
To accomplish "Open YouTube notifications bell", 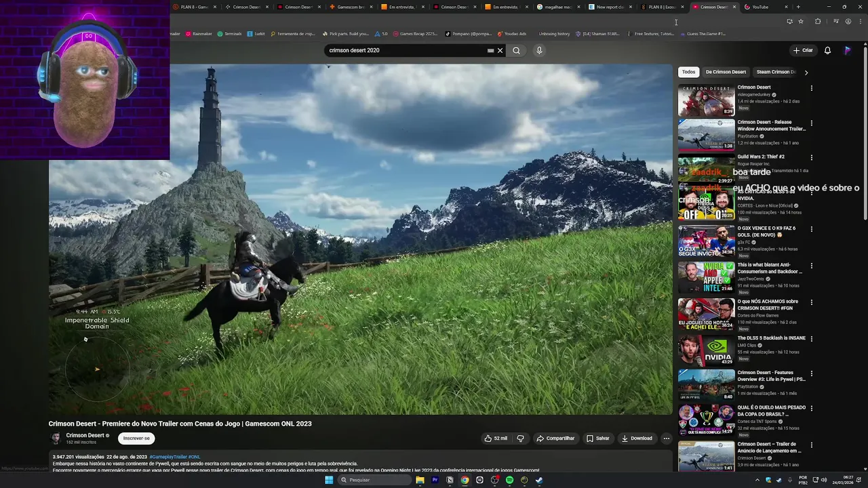I will [x=827, y=50].
